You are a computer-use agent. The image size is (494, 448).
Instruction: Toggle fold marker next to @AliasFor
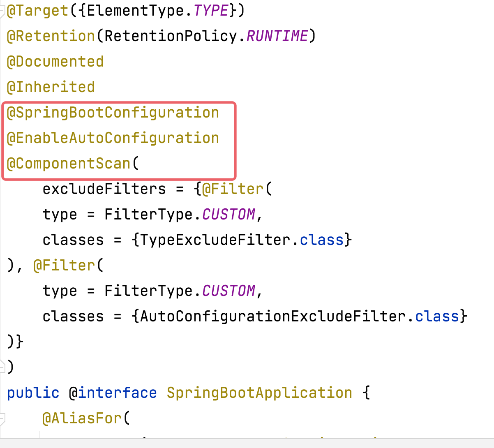(2, 419)
